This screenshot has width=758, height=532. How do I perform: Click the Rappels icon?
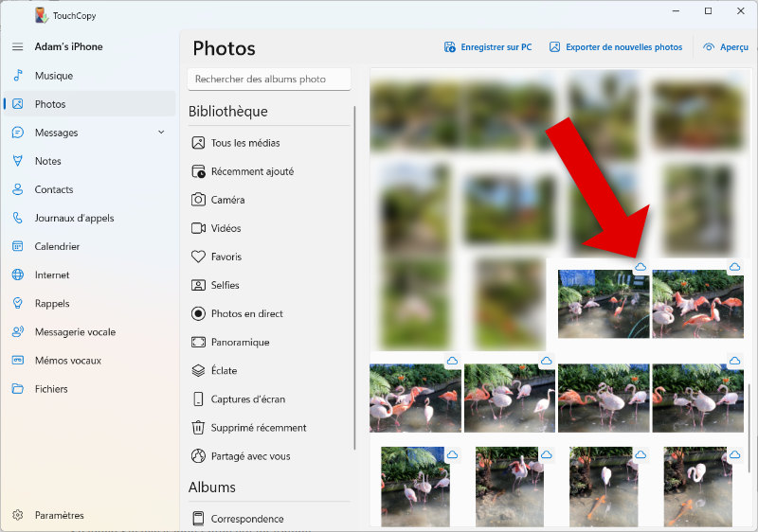[17, 303]
